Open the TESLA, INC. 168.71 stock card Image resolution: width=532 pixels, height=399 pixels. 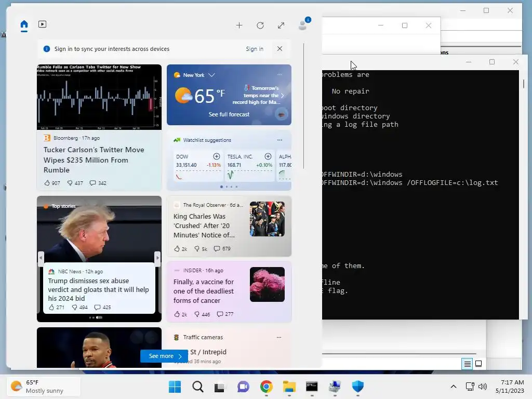[250, 166]
